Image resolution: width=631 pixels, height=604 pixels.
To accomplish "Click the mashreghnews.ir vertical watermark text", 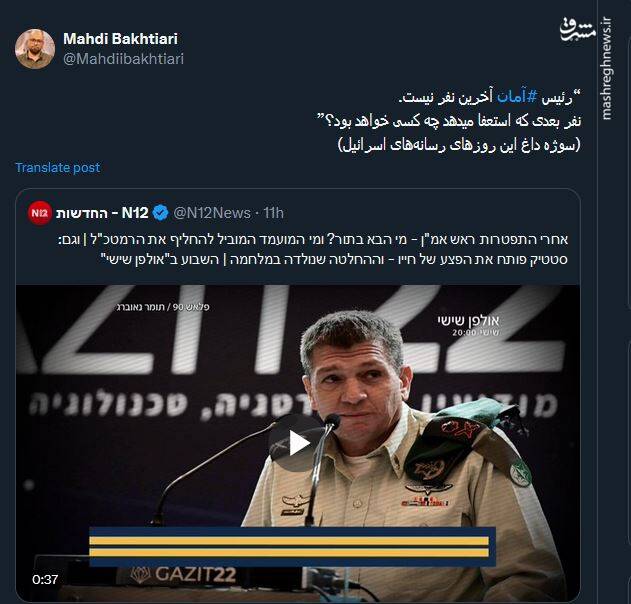I will pyautogui.click(x=607, y=68).
